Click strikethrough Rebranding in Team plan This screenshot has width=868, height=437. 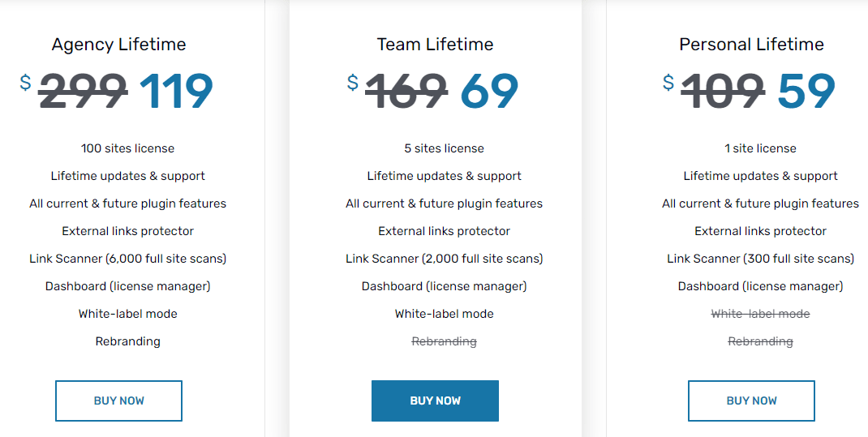[444, 341]
